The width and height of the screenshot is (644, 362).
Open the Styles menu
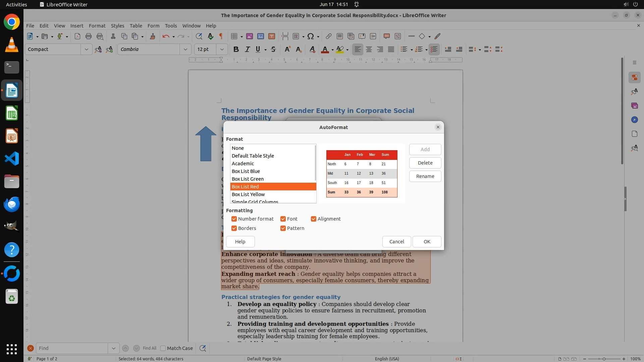pos(117,25)
